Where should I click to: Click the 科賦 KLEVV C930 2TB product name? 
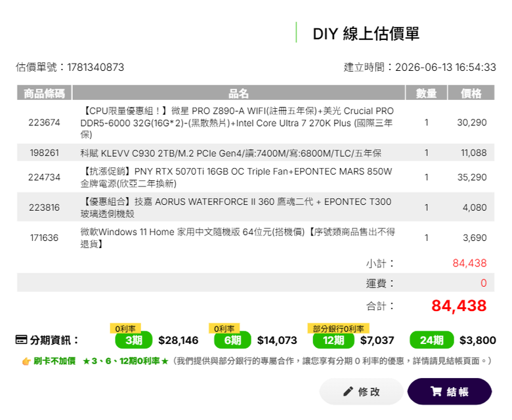230,153
